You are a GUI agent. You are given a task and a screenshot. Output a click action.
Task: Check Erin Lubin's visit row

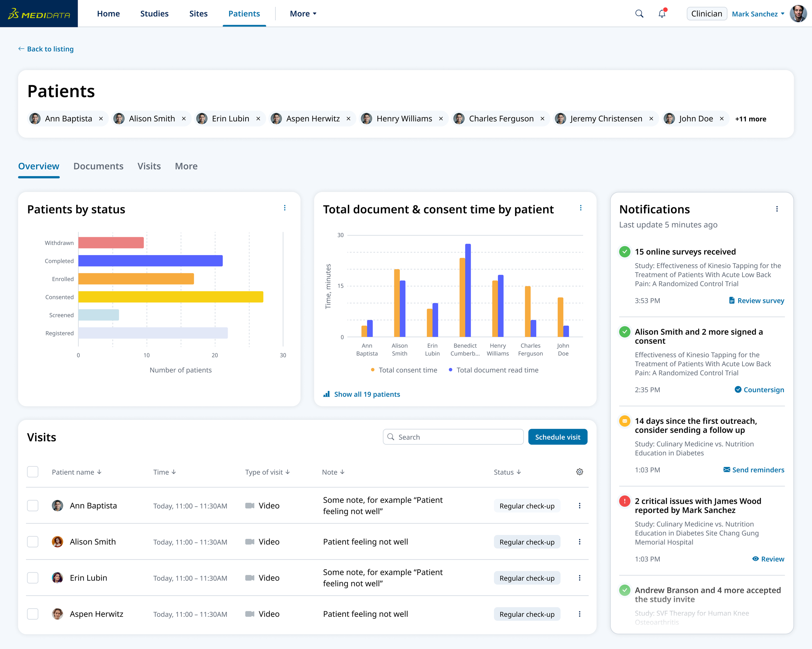pos(33,578)
